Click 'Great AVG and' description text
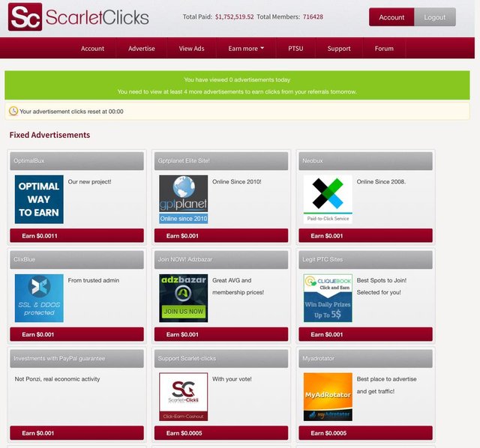Image resolution: width=480 pixels, height=448 pixels. pyautogui.click(x=232, y=280)
